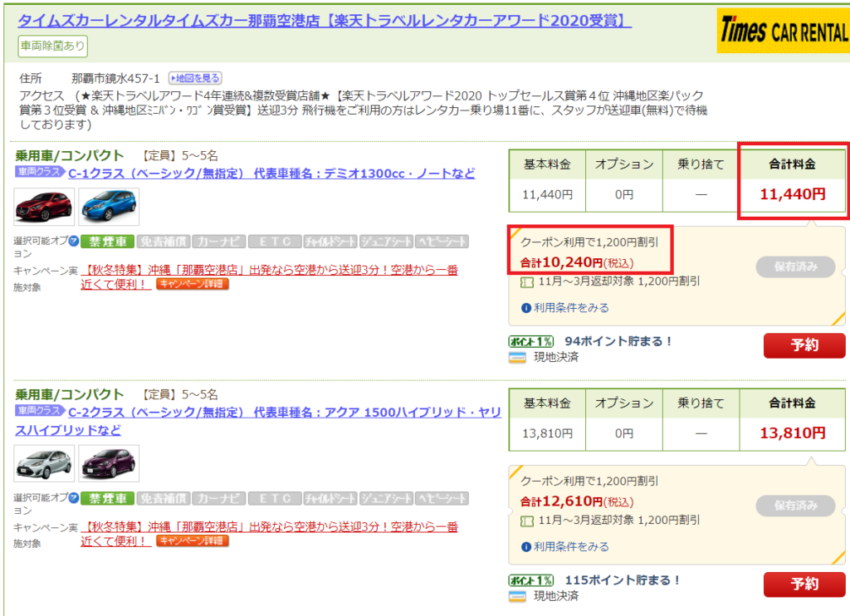The height and width of the screenshot is (616, 850).
Task: Click the options help icon in C-2 row
Action: click(74, 498)
